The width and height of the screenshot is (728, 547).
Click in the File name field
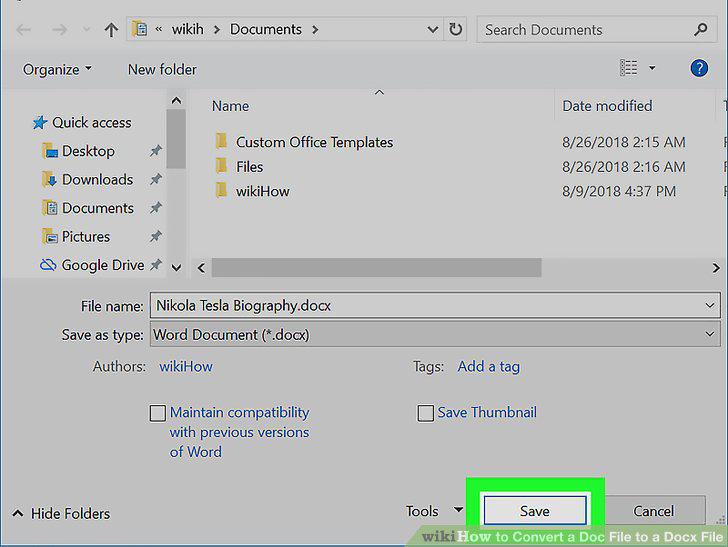point(435,306)
